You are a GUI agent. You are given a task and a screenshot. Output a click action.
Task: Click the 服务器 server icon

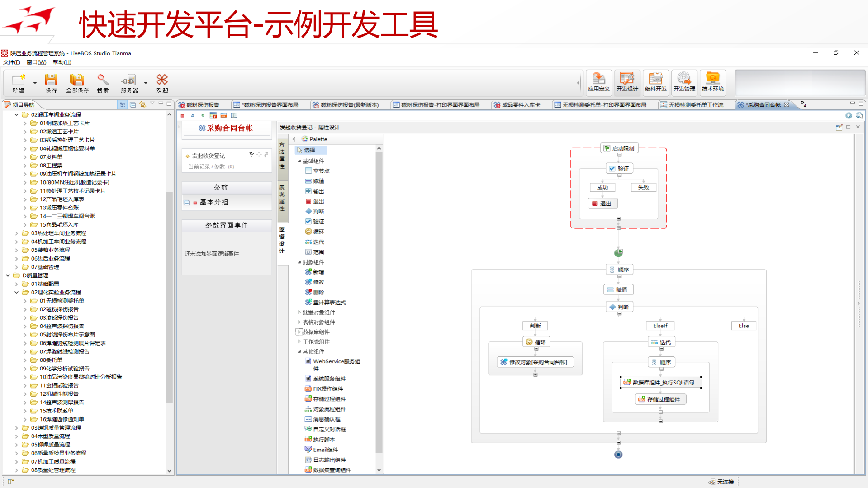129,83
